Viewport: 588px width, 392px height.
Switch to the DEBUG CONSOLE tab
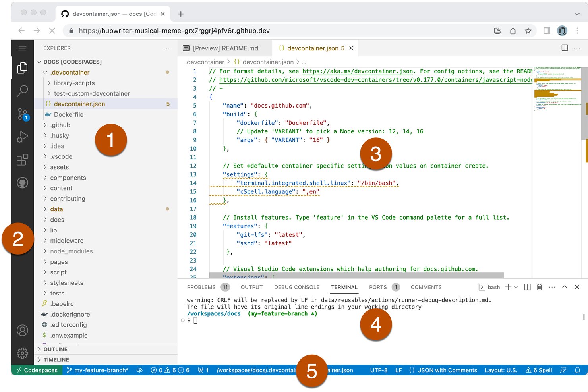(297, 287)
